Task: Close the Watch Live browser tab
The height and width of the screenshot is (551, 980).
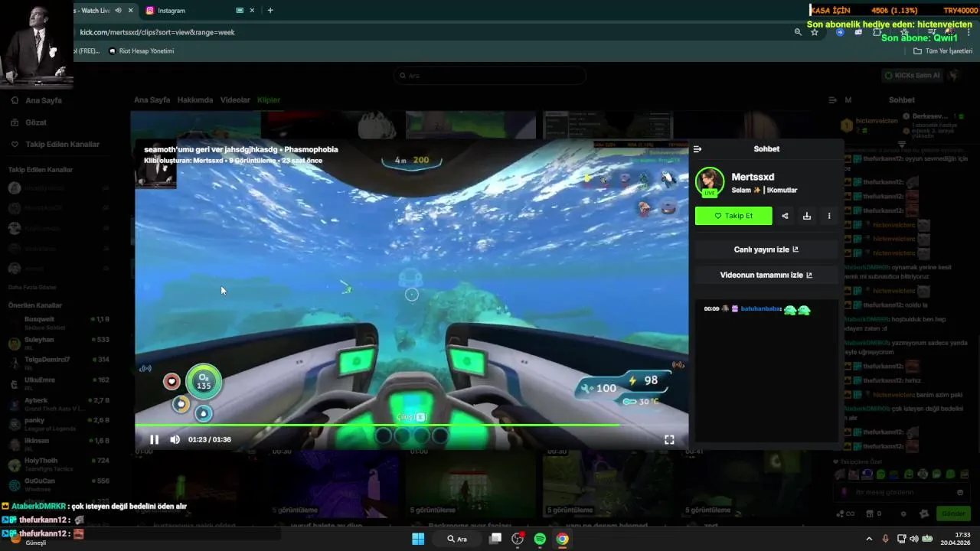Action: click(131, 11)
